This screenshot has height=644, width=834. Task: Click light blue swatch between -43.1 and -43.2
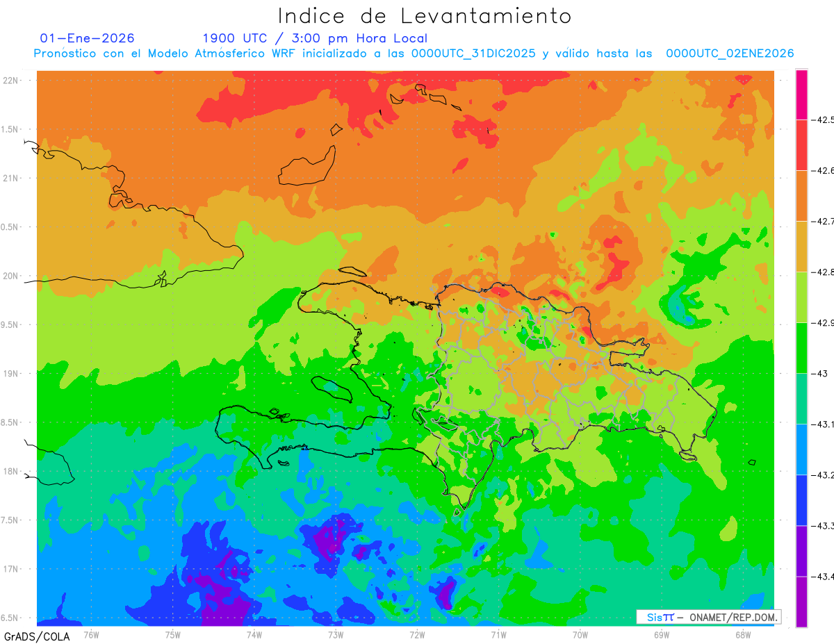(x=801, y=449)
